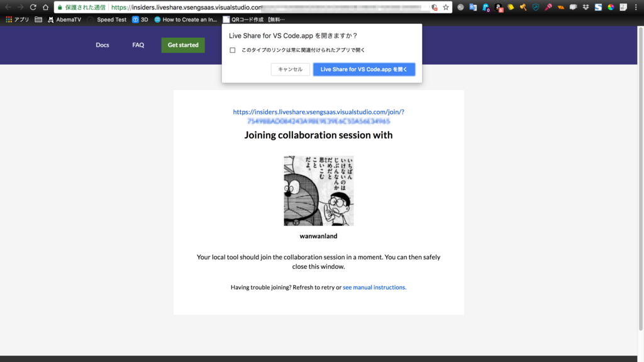This screenshot has height=362, width=644.
Task: Click the green Get started button
Action: click(x=183, y=45)
